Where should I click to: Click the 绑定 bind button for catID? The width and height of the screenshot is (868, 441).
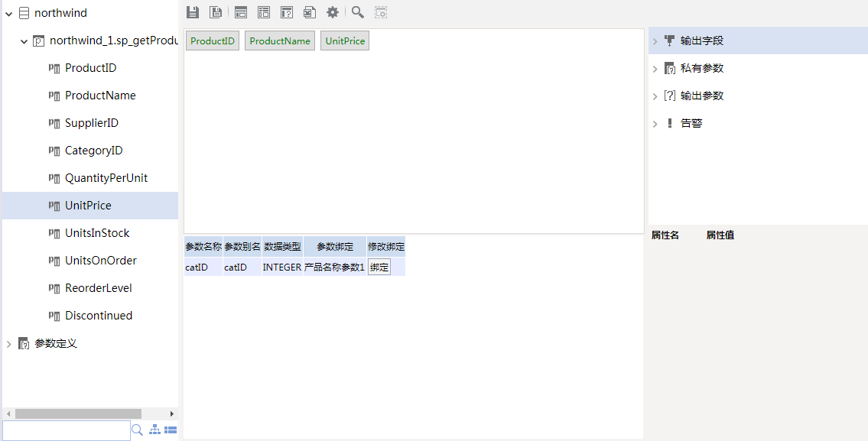[379, 268]
